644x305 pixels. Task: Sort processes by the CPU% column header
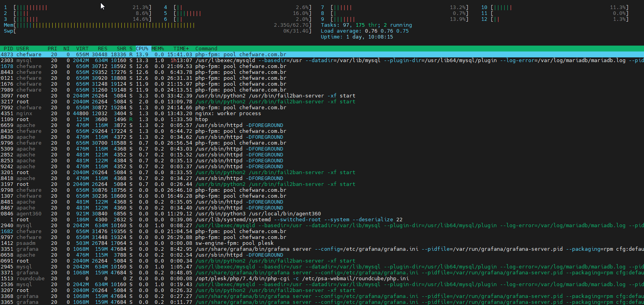142,49
